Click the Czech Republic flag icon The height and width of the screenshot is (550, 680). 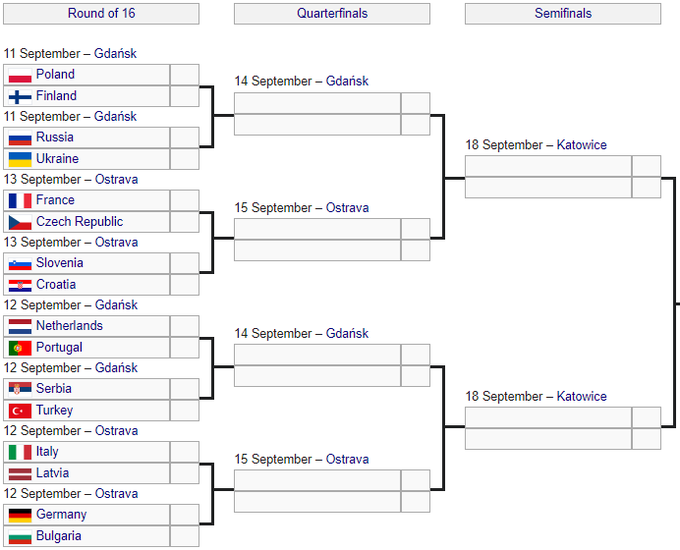[x=19, y=222]
